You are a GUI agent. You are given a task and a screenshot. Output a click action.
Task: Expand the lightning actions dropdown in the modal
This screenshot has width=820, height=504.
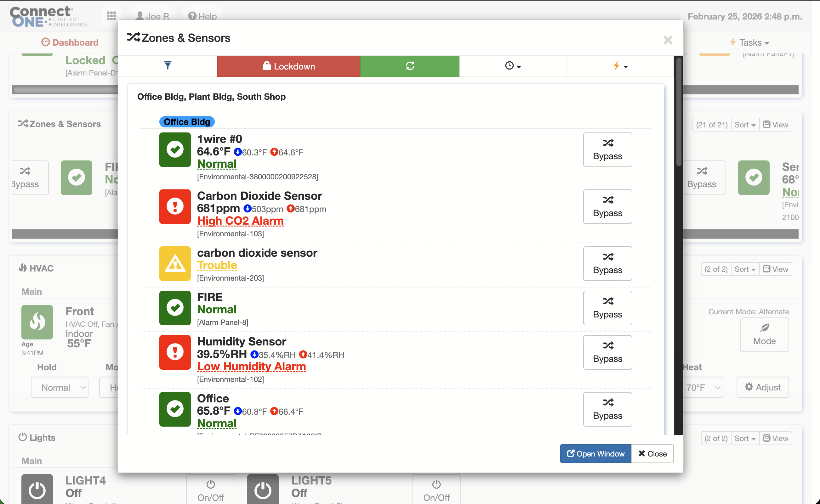pyautogui.click(x=619, y=66)
